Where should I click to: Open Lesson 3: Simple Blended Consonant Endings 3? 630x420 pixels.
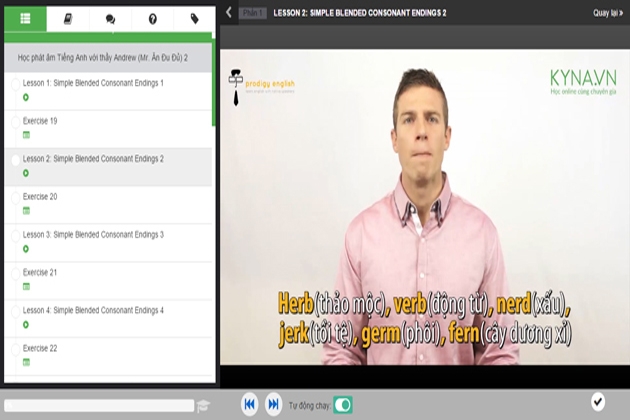(93, 235)
